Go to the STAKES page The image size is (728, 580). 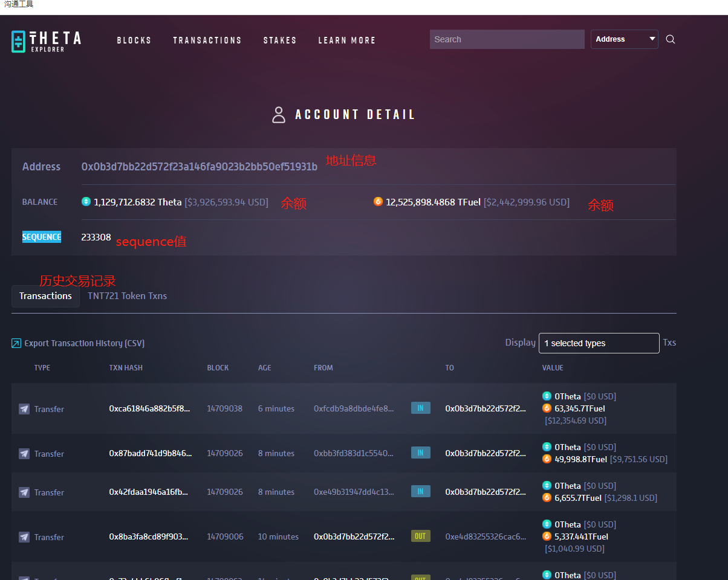280,40
